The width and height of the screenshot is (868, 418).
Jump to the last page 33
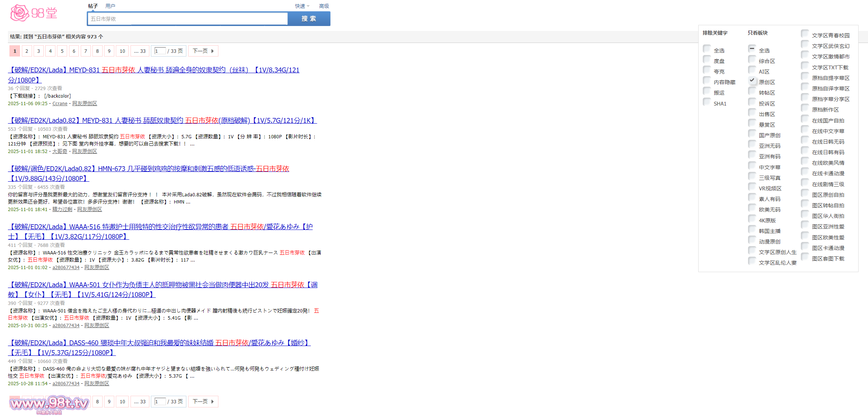pyautogui.click(x=140, y=51)
